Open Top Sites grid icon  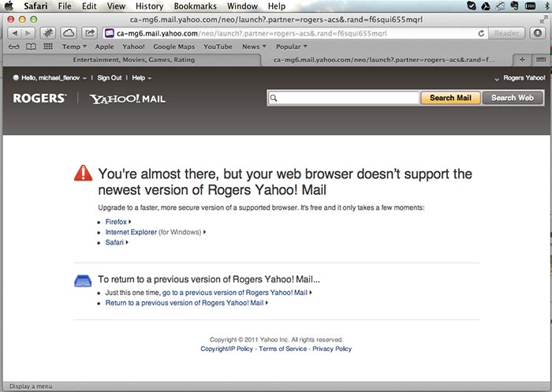[48, 47]
